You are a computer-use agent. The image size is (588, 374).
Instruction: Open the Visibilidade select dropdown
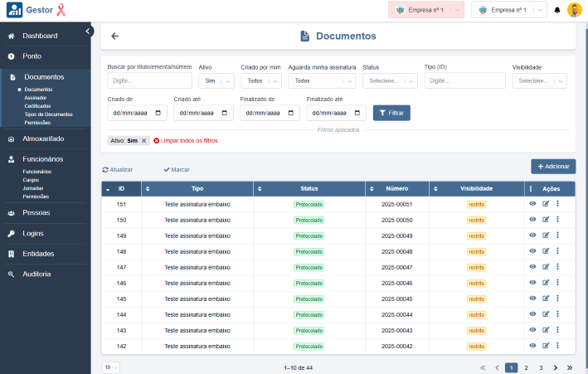click(539, 80)
